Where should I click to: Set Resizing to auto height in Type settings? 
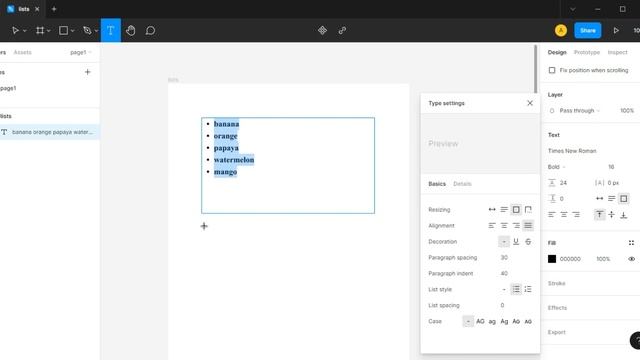pyautogui.click(x=504, y=210)
